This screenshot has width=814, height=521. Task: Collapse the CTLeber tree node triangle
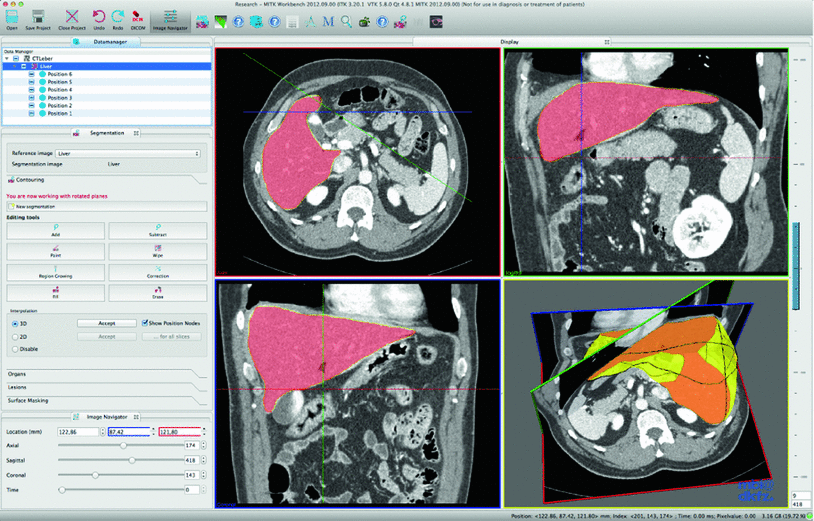click(7, 59)
